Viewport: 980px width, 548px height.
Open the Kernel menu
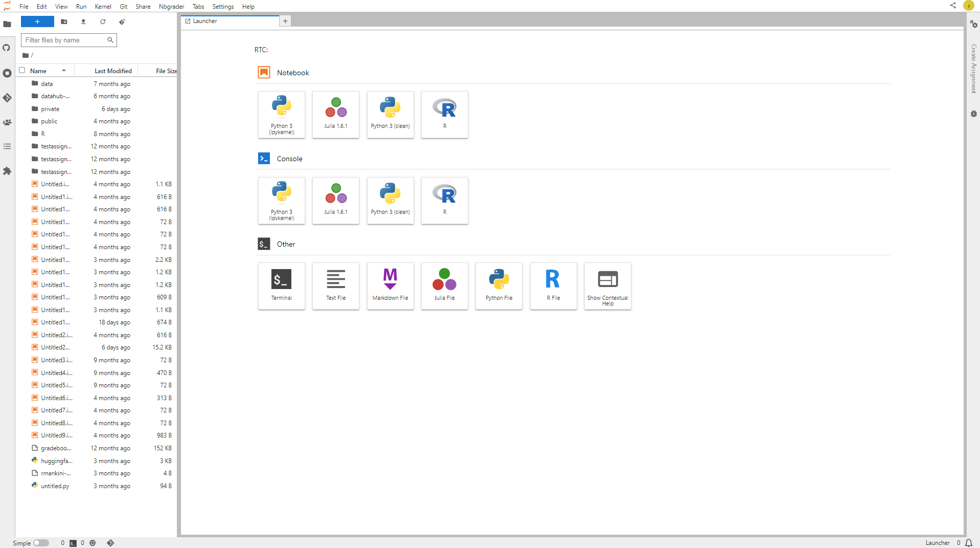coord(103,7)
